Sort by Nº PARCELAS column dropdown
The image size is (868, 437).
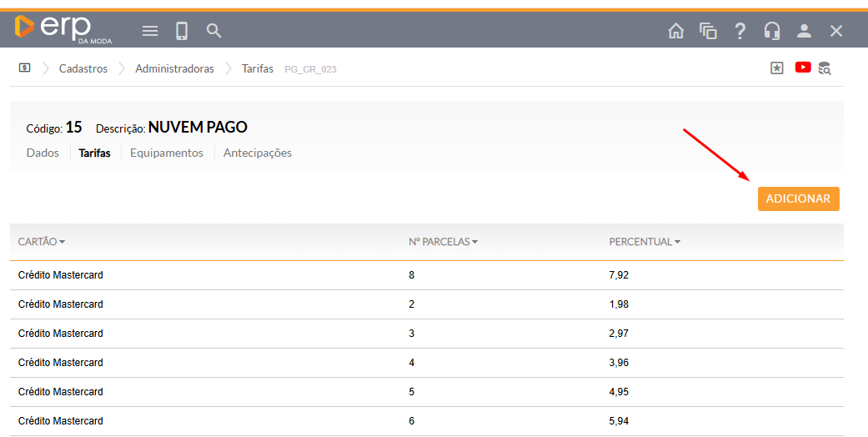pyautogui.click(x=443, y=242)
